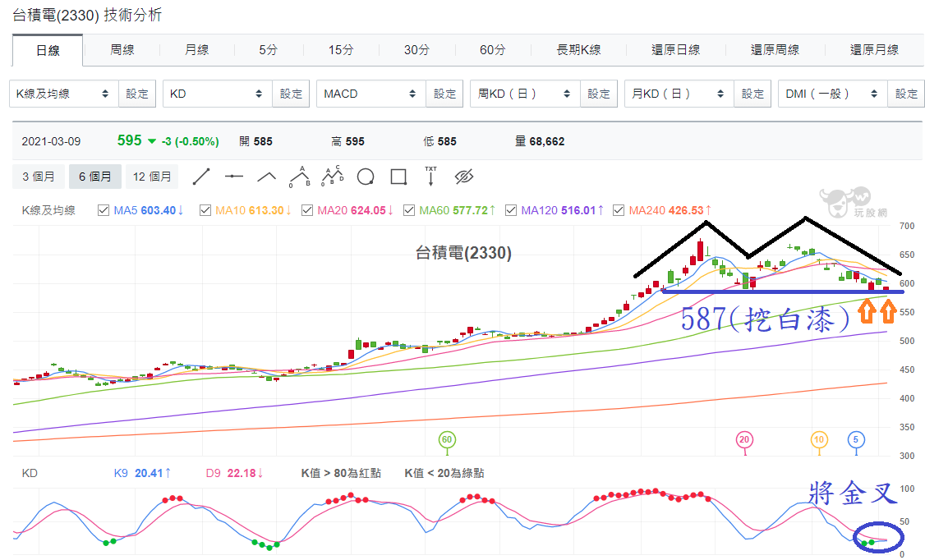Uncheck the MA120 moving average checkbox
The width and height of the screenshot is (925, 560).
(511, 210)
